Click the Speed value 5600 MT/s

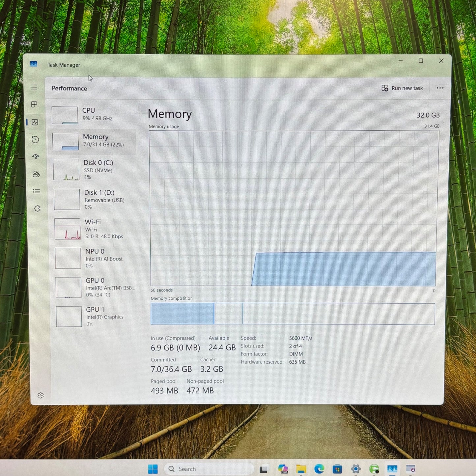301,338
